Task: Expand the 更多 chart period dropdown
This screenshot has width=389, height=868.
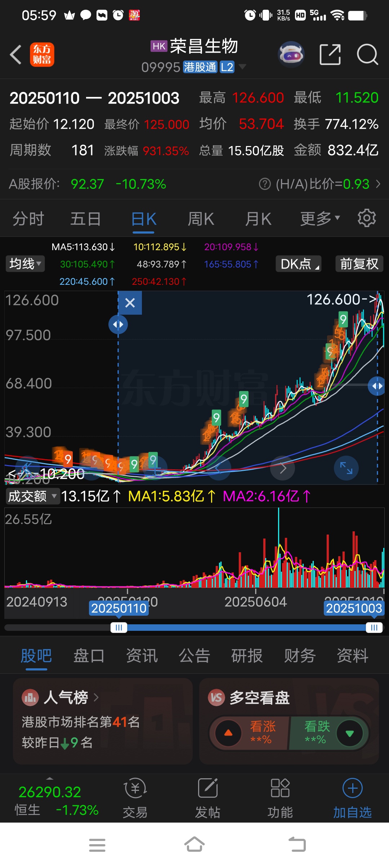Action: tap(320, 218)
